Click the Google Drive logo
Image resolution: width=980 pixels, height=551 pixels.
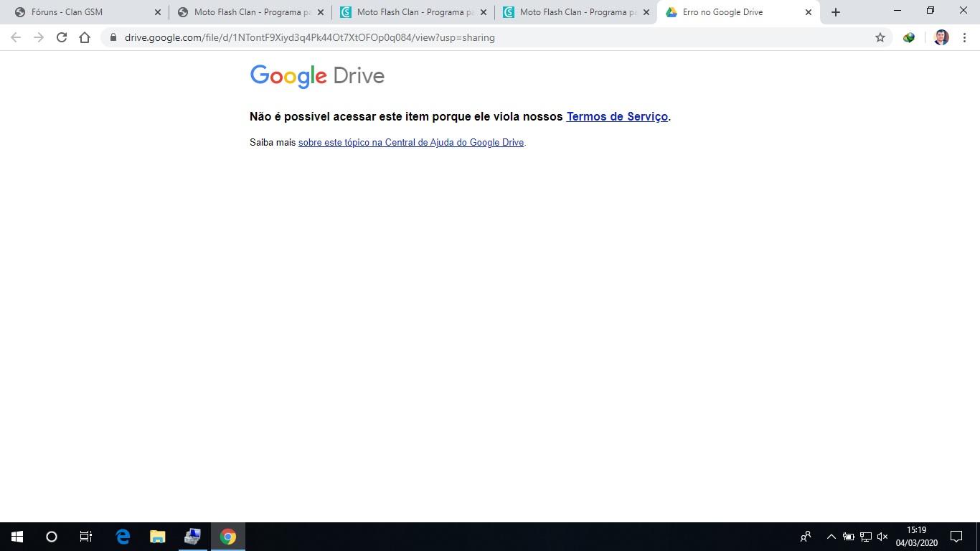point(317,76)
